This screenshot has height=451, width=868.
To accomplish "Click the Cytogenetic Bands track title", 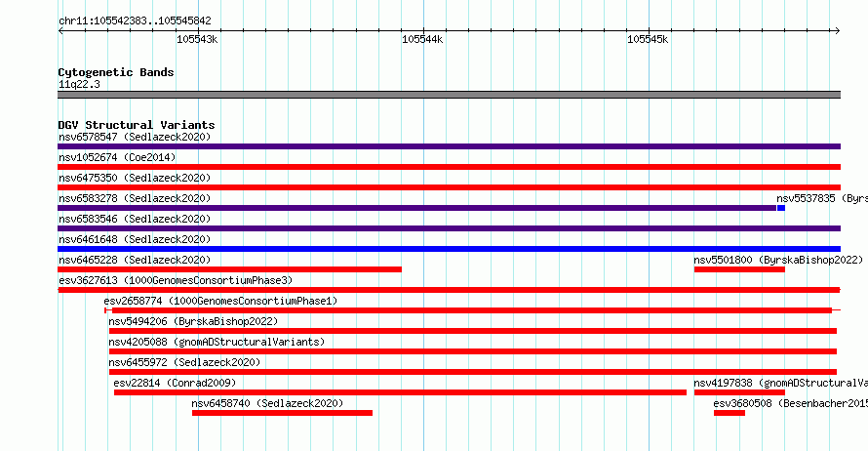I will click(x=116, y=72).
